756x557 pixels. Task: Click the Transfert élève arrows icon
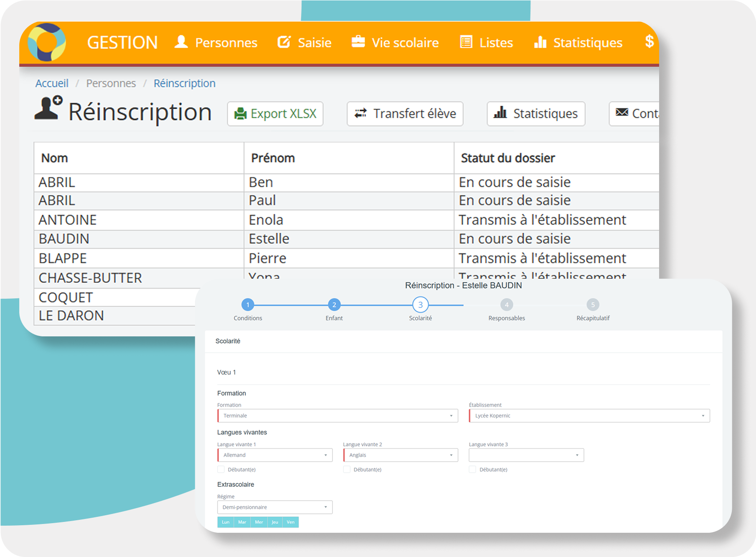pyautogui.click(x=360, y=113)
